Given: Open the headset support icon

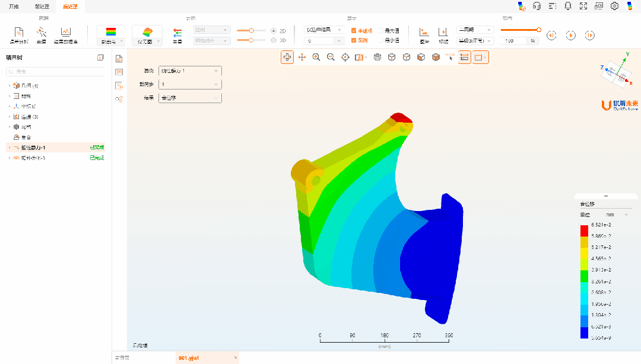Looking at the screenshot, I should coord(537,6).
